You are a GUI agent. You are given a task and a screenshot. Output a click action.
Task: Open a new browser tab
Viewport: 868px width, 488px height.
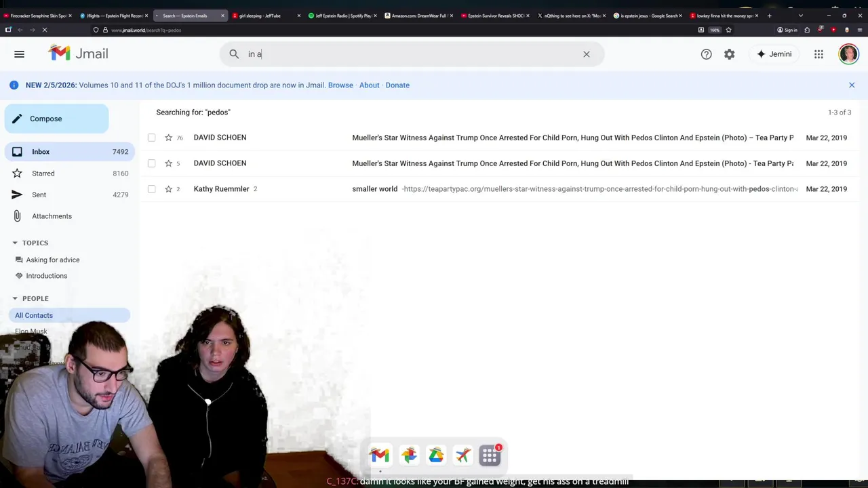(769, 16)
